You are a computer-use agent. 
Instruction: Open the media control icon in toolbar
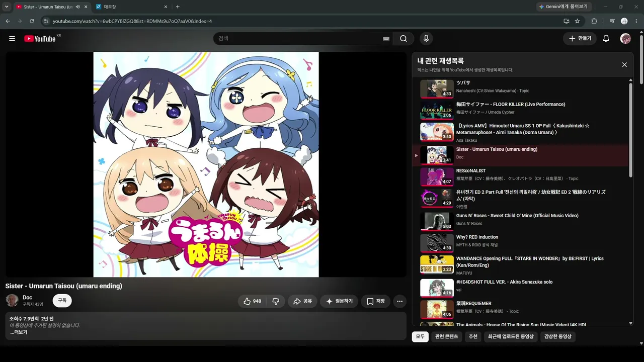pyautogui.click(x=612, y=21)
